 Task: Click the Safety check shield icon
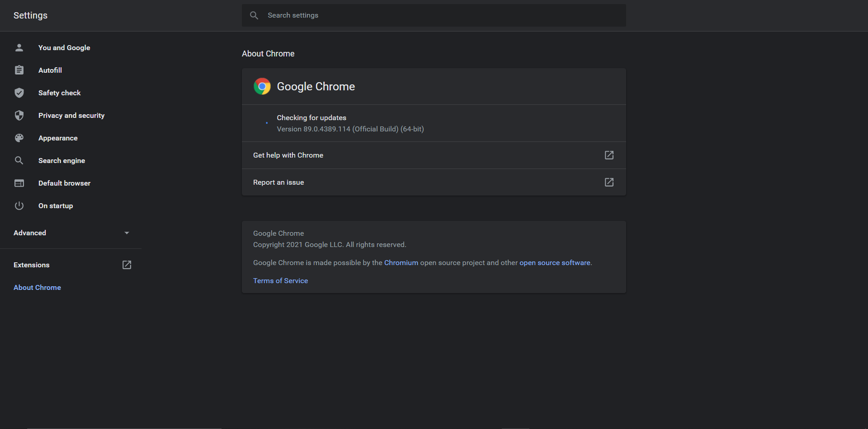[x=19, y=93]
